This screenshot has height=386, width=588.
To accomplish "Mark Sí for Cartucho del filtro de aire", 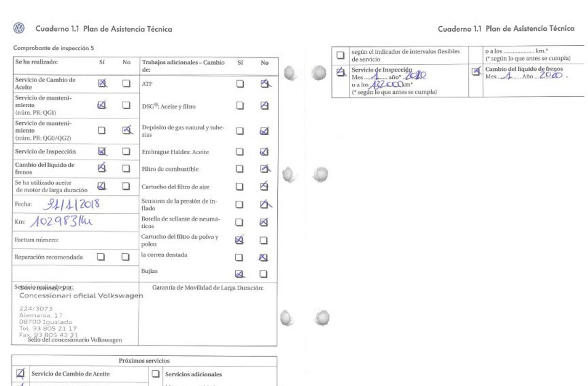I will (240, 187).
